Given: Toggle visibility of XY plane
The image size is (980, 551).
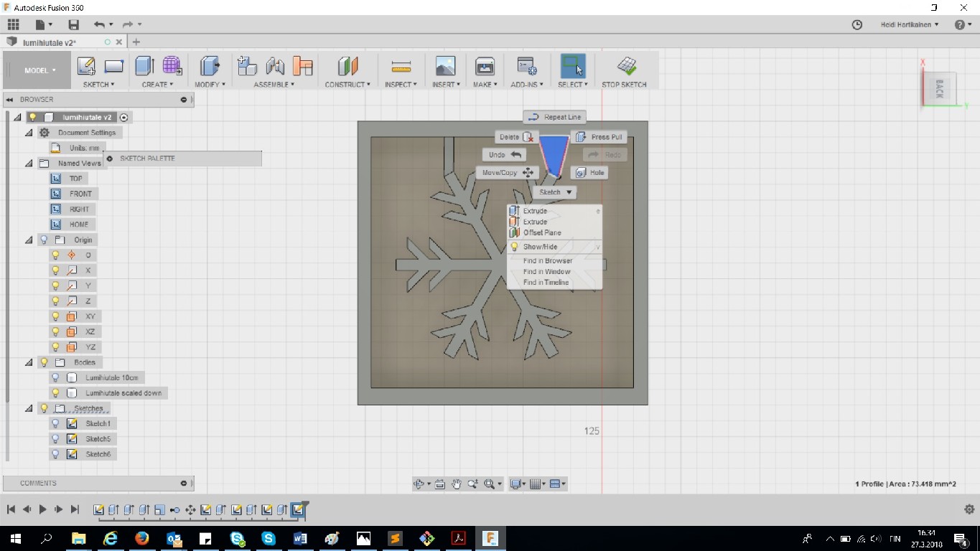Looking at the screenshot, I should coord(55,316).
